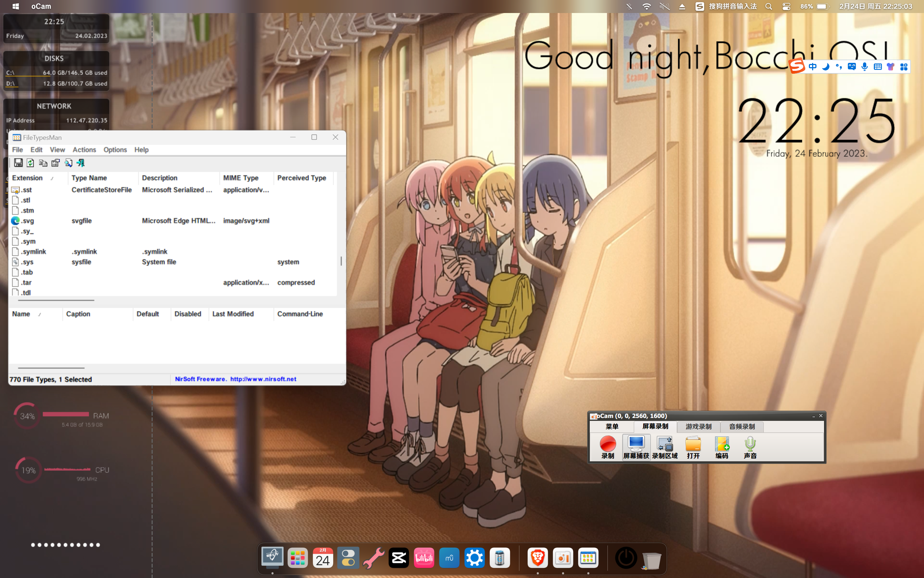Click the Refresh icon in FileTypesMan toolbar
Screen dimensions: 924x578
[x=31, y=163]
